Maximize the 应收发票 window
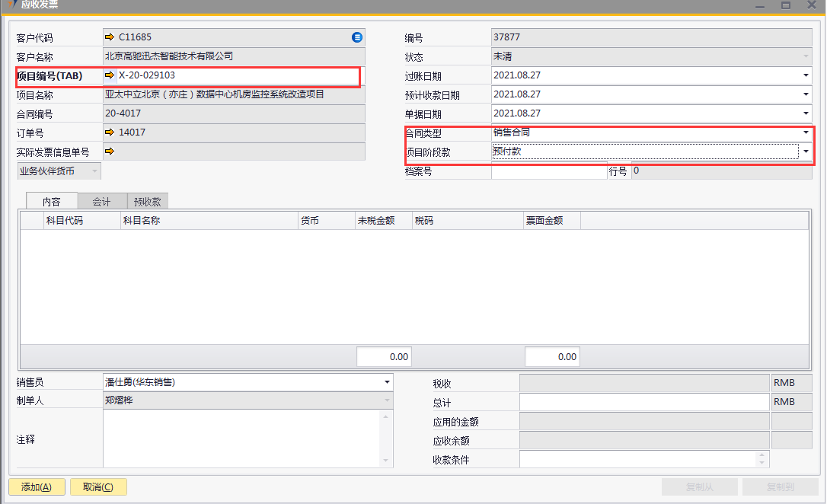This screenshot has width=827, height=504. tap(785, 5)
